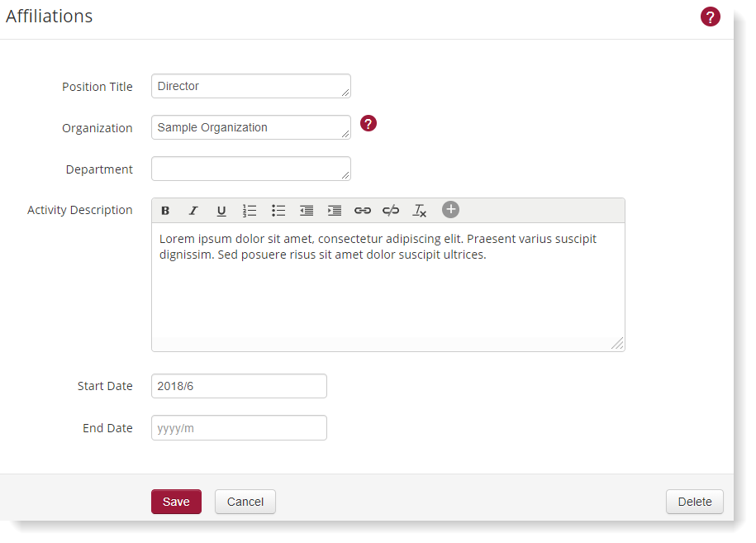This screenshot has height=543, width=756.
Task: Focus the empty Department field
Action: tap(250, 169)
